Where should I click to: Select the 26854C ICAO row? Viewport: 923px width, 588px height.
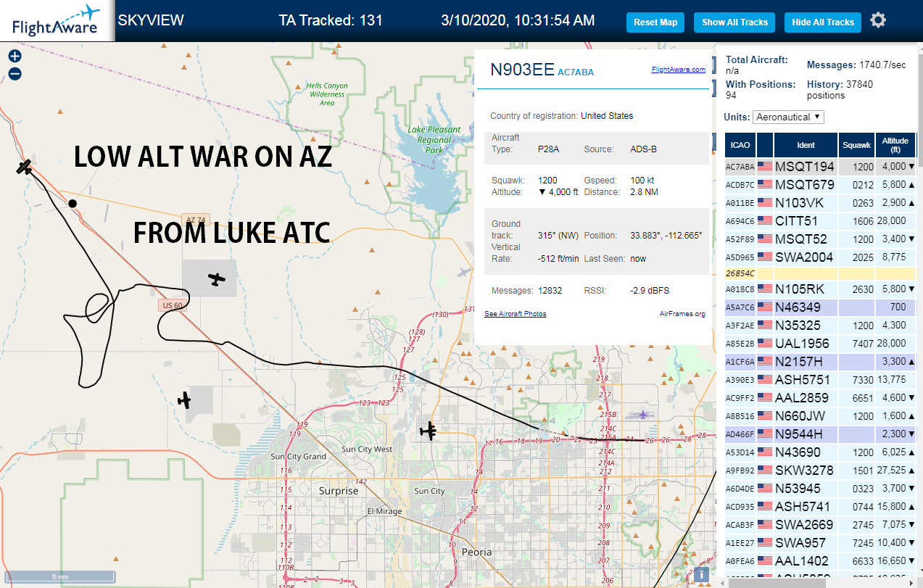820,273
